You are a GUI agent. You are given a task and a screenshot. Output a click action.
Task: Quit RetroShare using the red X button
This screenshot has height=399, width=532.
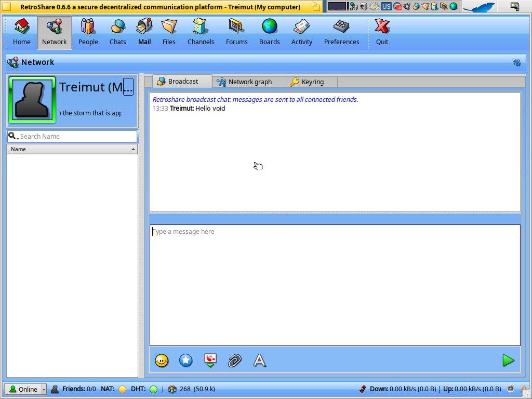coord(382,32)
